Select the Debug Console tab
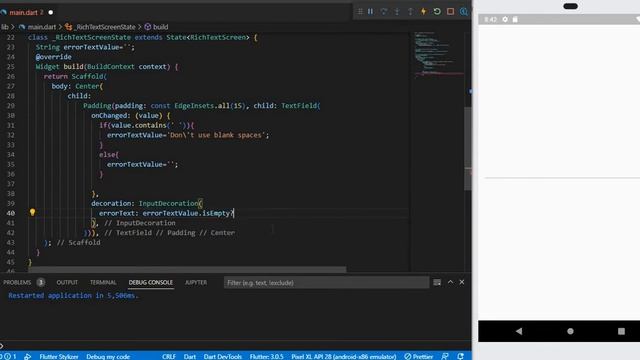The height and width of the screenshot is (360, 640). pyautogui.click(x=151, y=282)
